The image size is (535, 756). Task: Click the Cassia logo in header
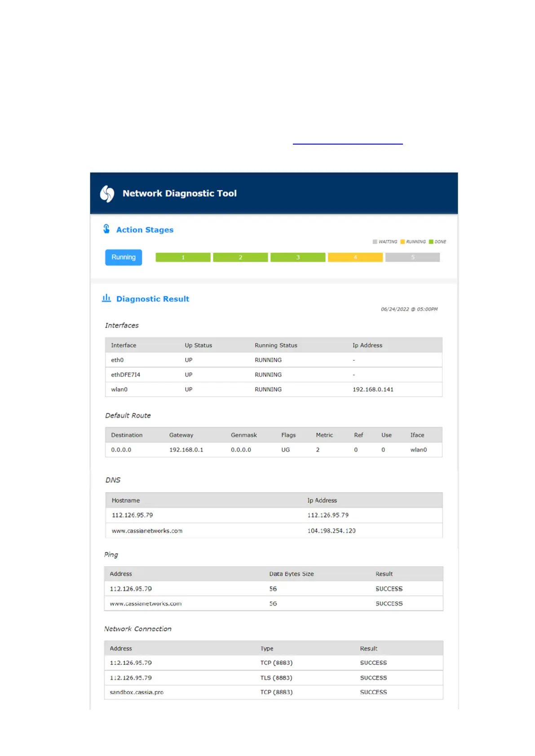[x=107, y=193]
